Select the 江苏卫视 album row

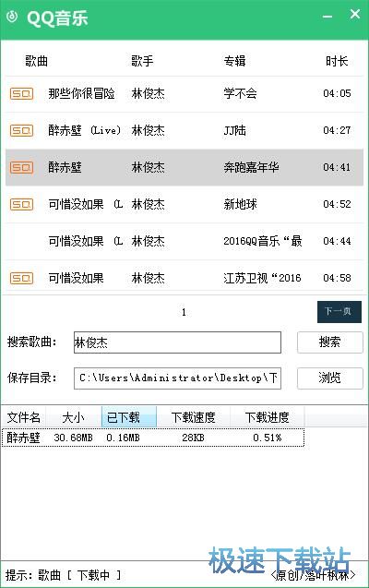pyautogui.click(x=184, y=278)
